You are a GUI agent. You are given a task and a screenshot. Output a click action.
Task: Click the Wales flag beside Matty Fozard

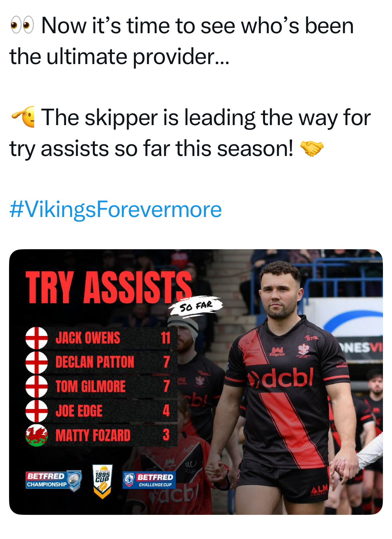pos(37,435)
